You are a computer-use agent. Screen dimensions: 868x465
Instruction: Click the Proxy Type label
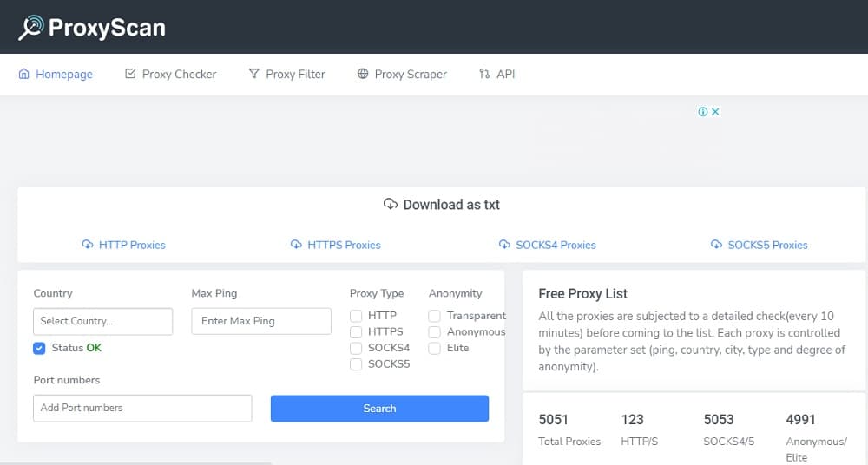[377, 294]
